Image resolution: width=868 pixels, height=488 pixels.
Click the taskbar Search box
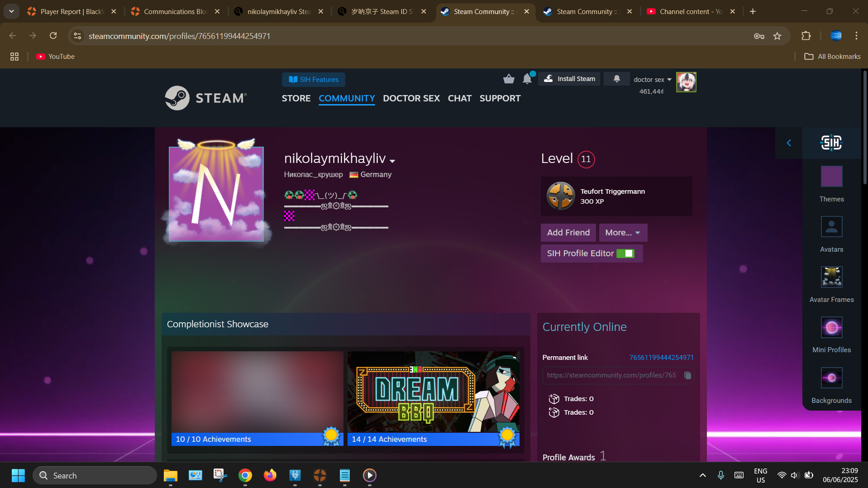click(95, 475)
